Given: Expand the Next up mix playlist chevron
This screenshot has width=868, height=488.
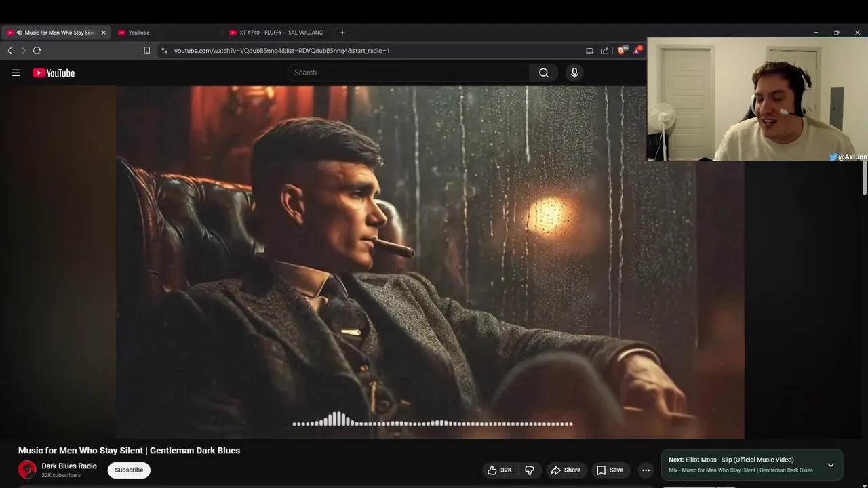Looking at the screenshot, I should coord(831,465).
